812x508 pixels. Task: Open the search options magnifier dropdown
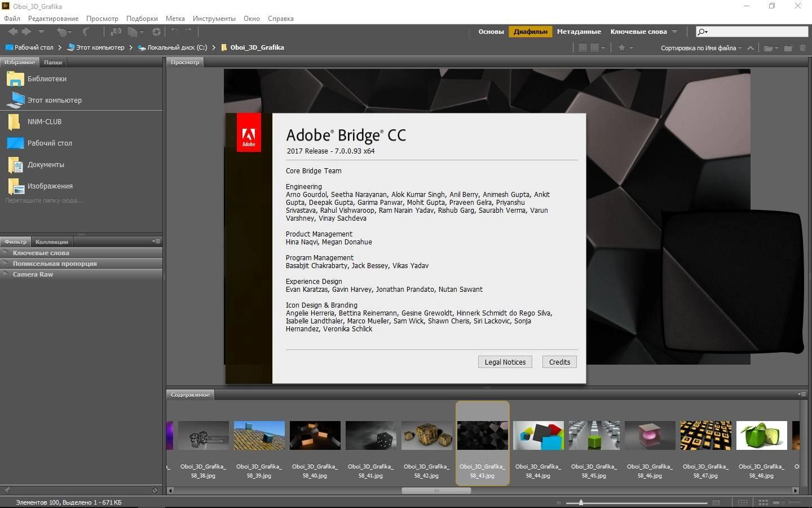703,32
